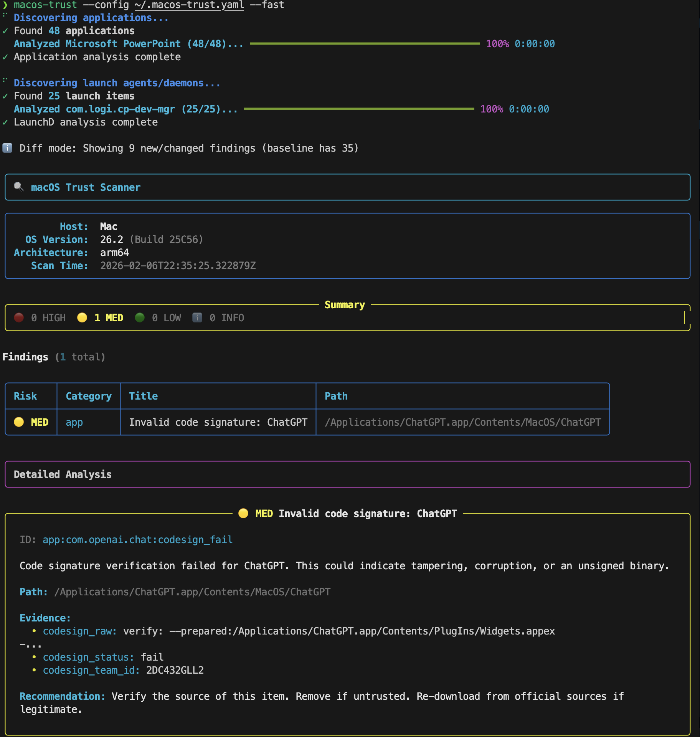Click the Risk column header
This screenshot has width=700, height=737.
tap(25, 396)
